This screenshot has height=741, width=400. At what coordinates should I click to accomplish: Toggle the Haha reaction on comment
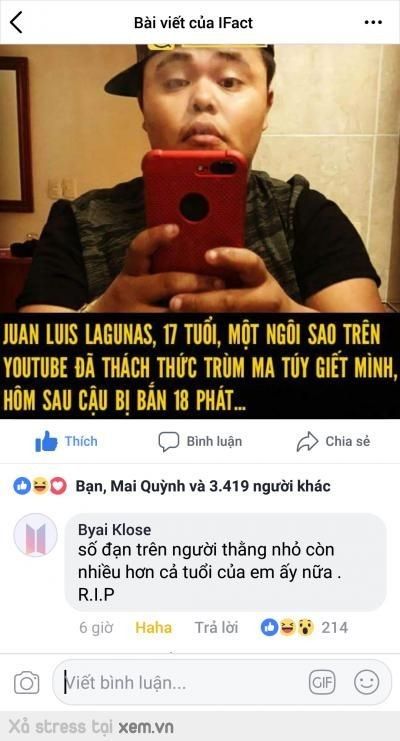tap(154, 628)
